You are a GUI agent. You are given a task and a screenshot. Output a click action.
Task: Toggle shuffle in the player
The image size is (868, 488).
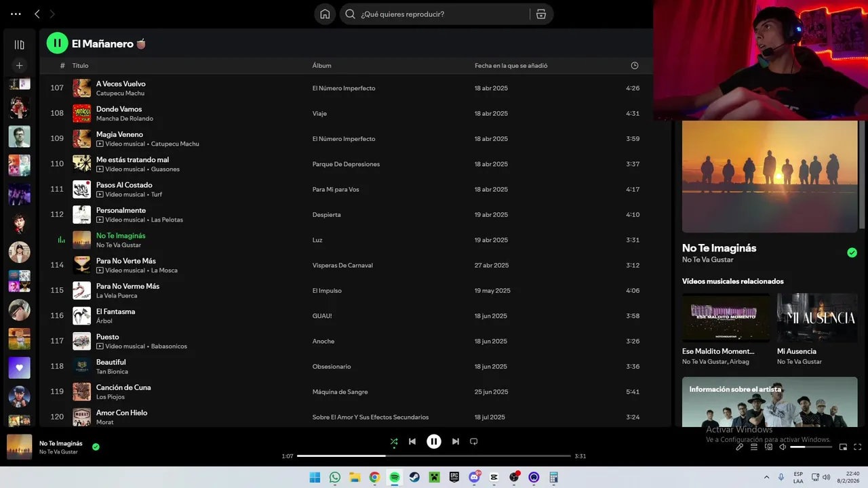(x=394, y=441)
